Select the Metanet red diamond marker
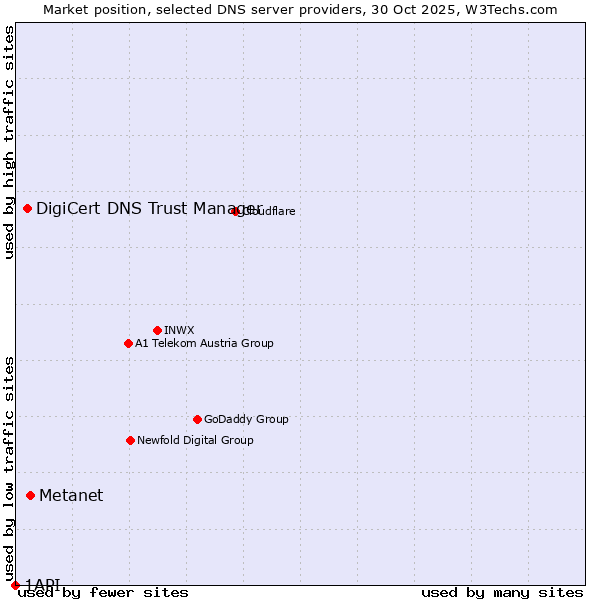Screen dimensions: 600x600 point(30,495)
